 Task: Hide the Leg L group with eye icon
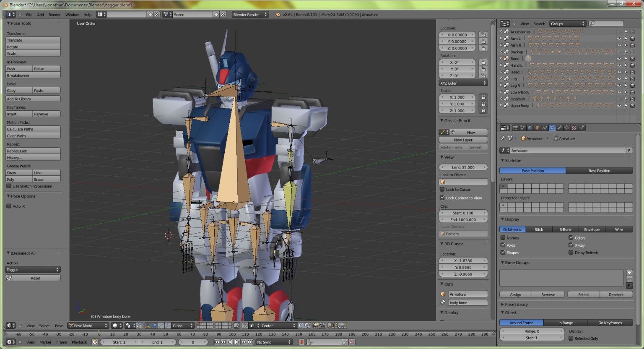[619, 79]
